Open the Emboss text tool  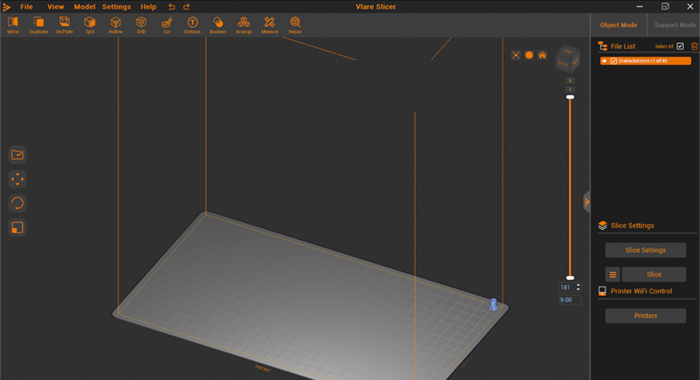[x=192, y=25]
